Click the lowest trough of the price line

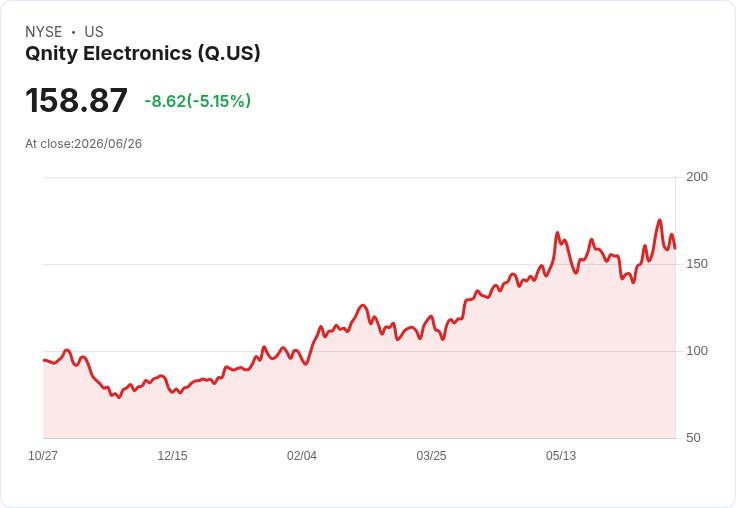click(119, 398)
